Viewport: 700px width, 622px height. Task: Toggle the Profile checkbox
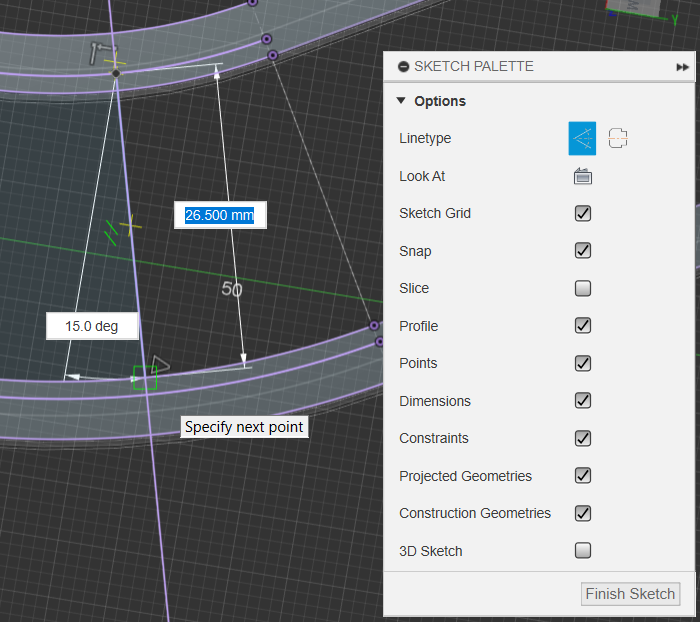click(x=583, y=326)
